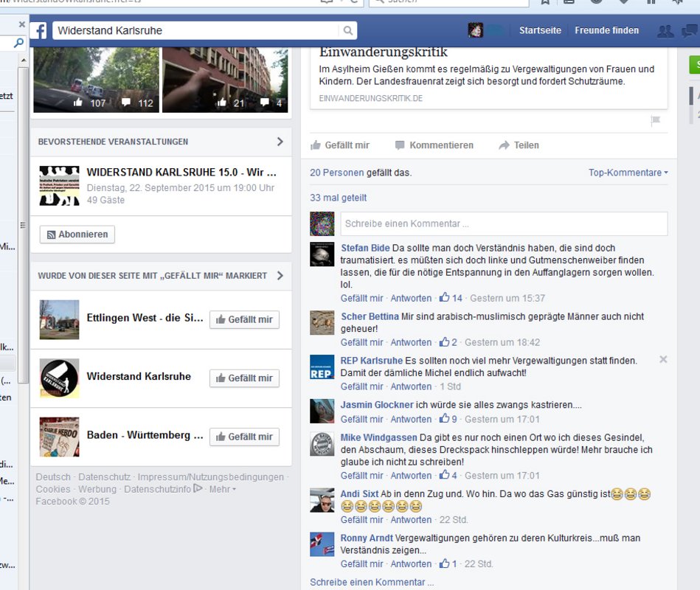Like the post via the Gefällt mir thumb
Image resolution: width=700 pixels, height=590 pixels.
click(x=340, y=145)
